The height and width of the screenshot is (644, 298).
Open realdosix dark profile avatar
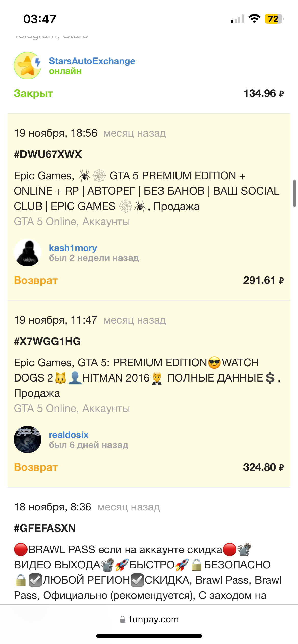[x=28, y=440]
